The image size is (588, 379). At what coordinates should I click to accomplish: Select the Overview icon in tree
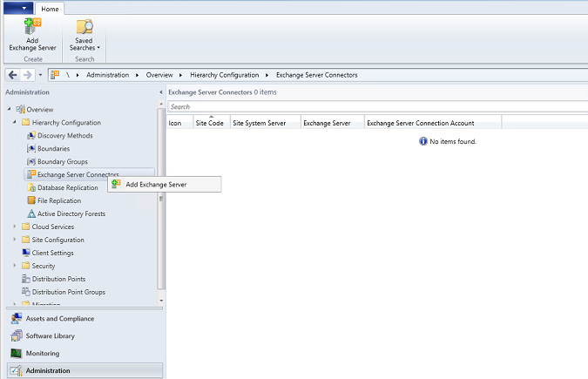click(20, 110)
